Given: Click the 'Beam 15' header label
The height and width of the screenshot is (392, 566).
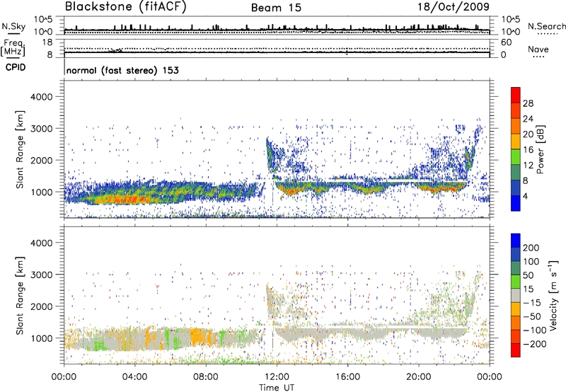Looking at the screenshot, I should pyautogui.click(x=276, y=8).
